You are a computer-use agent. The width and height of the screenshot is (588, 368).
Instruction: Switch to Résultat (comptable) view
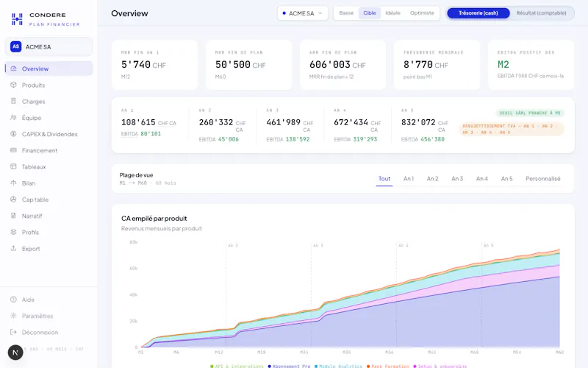pyautogui.click(x=541, y=13)
